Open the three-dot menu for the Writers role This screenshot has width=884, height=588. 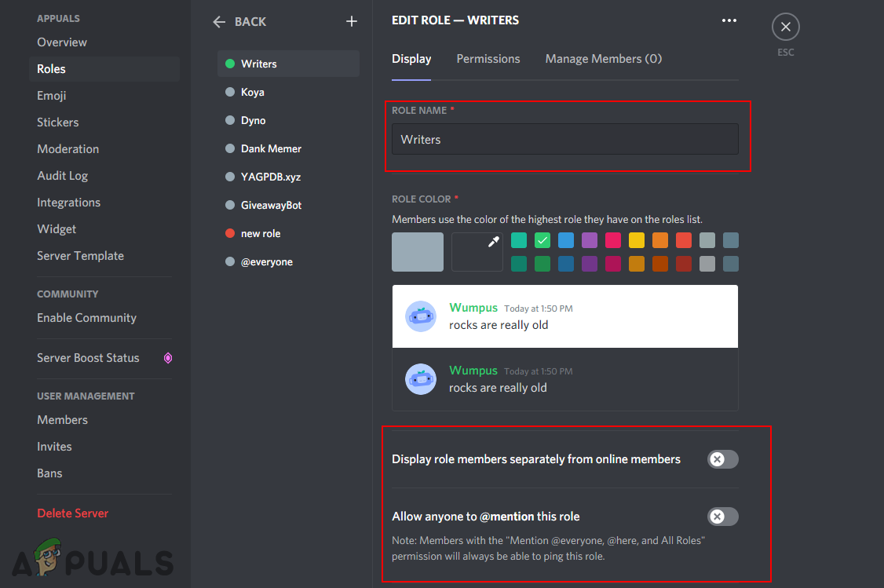coord(729,20)
